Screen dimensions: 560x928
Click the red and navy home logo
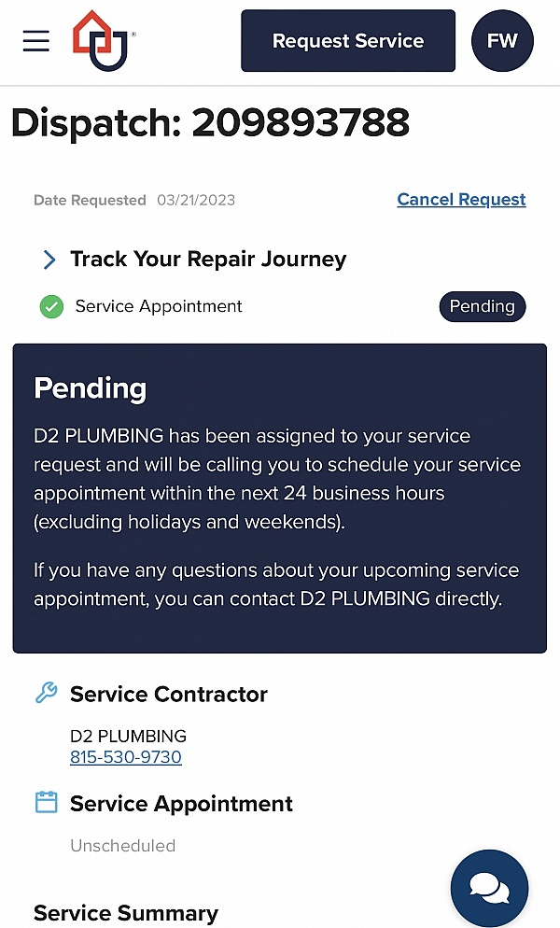pyautogui.click(x=102, y=40)
